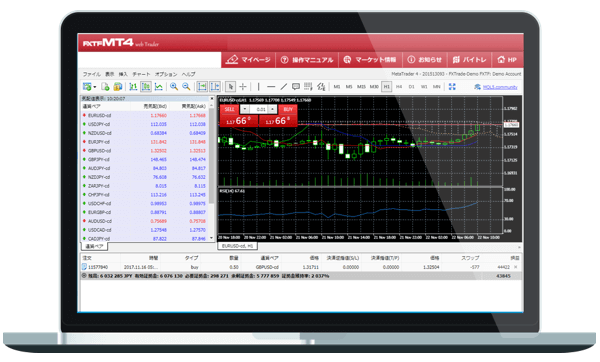The width and height of the screenshot is (600, 362).
Task: Open new chart dropdown arrow
Action: click(95, 87)
